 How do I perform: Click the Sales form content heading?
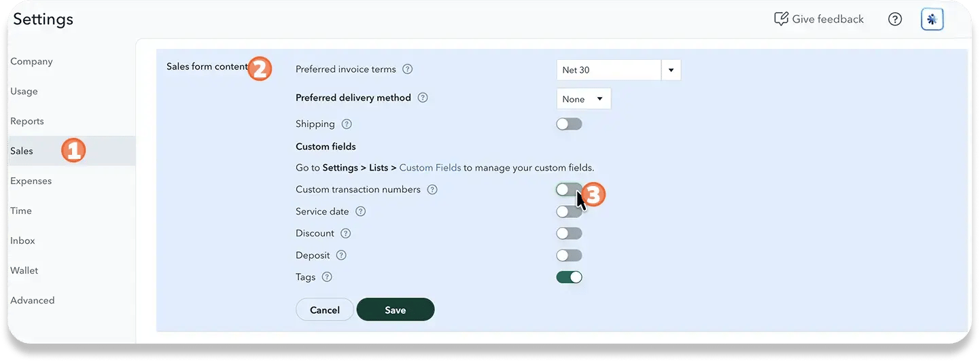(207, 67)
